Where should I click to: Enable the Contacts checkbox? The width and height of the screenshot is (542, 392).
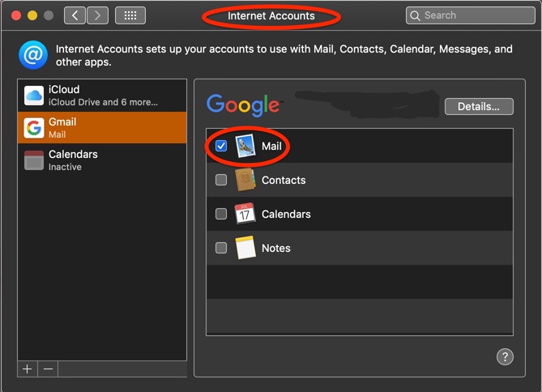[221, 180]
